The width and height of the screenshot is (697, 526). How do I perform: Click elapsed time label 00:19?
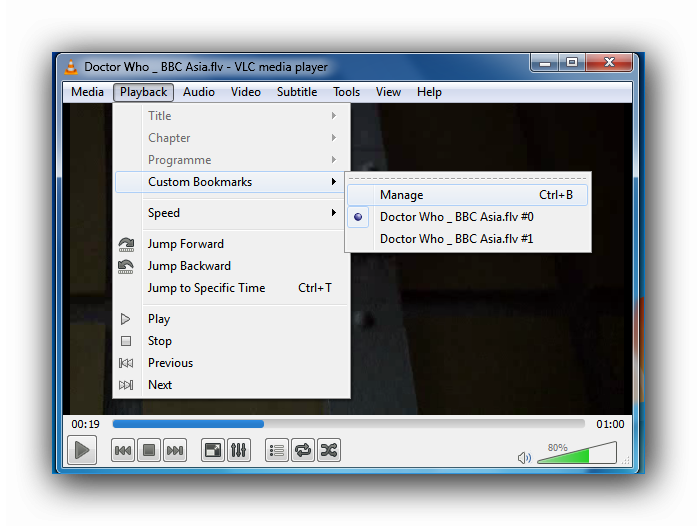(85, 425)
